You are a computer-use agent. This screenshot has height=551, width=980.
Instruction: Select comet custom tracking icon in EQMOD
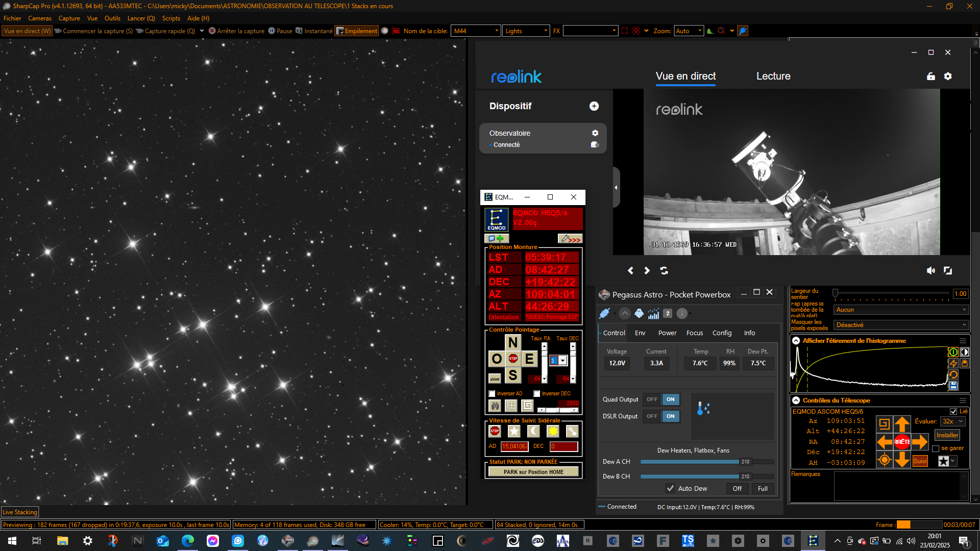572,432
